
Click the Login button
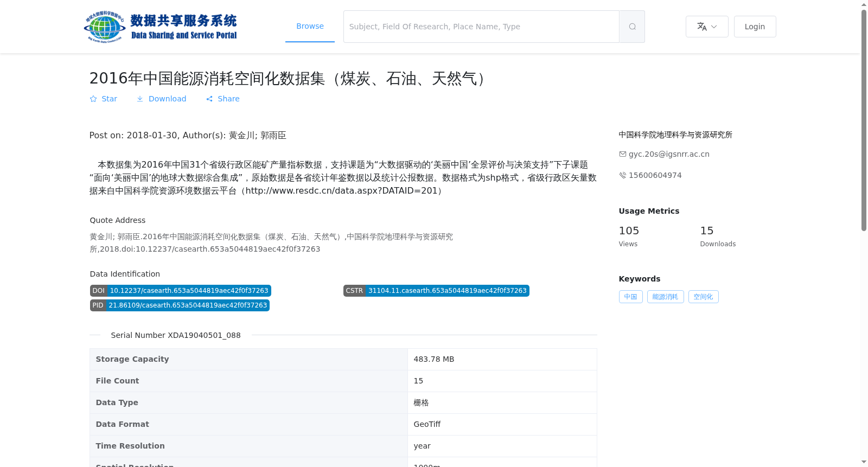coord(755,27)
